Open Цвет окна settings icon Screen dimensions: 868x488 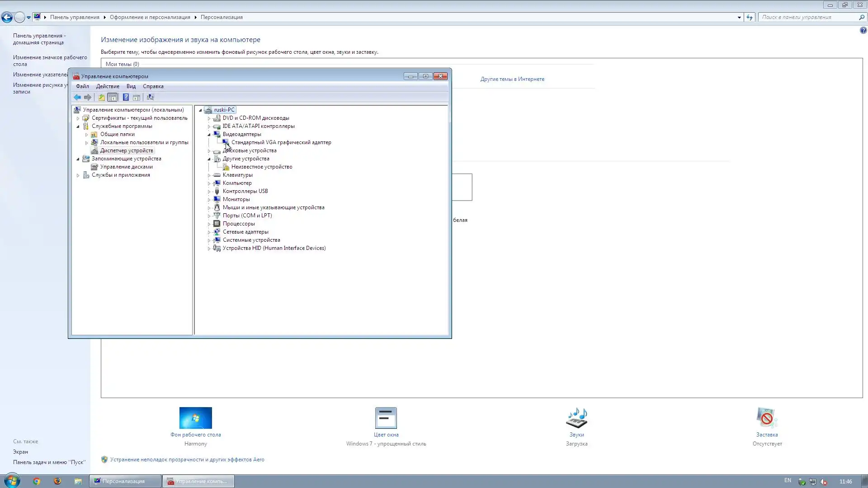pos(386,418)
